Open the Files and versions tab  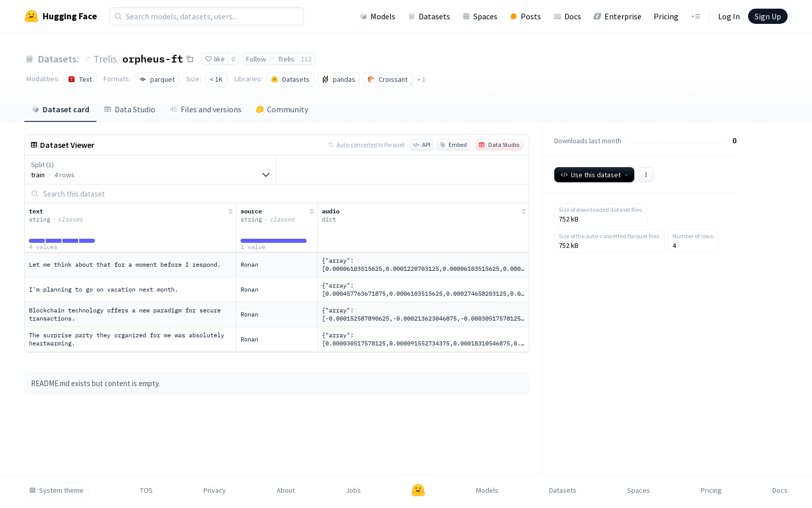coord(206,110)
